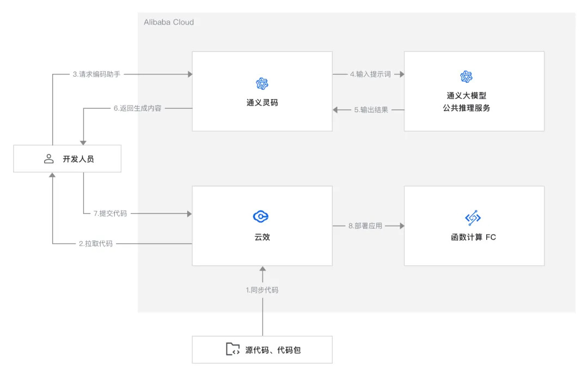Click the 1.同步代码 label
The width and height of the screenshot is (588, 376).
pos(262,290)
